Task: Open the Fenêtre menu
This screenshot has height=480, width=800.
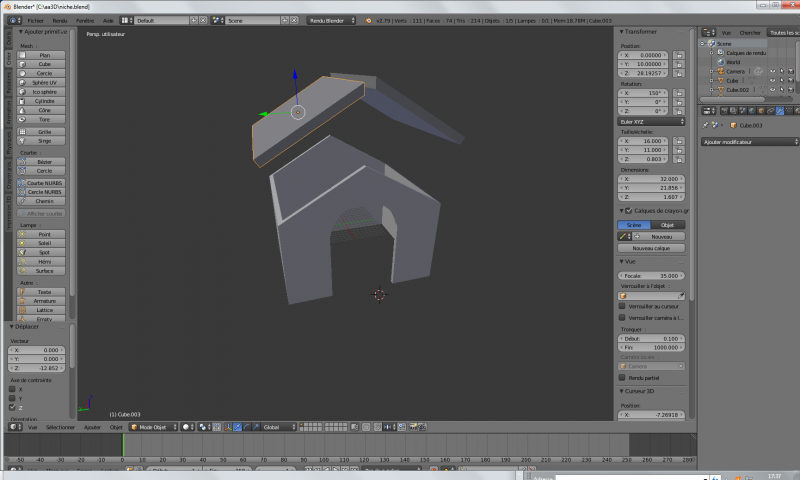Action: [x=85, y=20]
